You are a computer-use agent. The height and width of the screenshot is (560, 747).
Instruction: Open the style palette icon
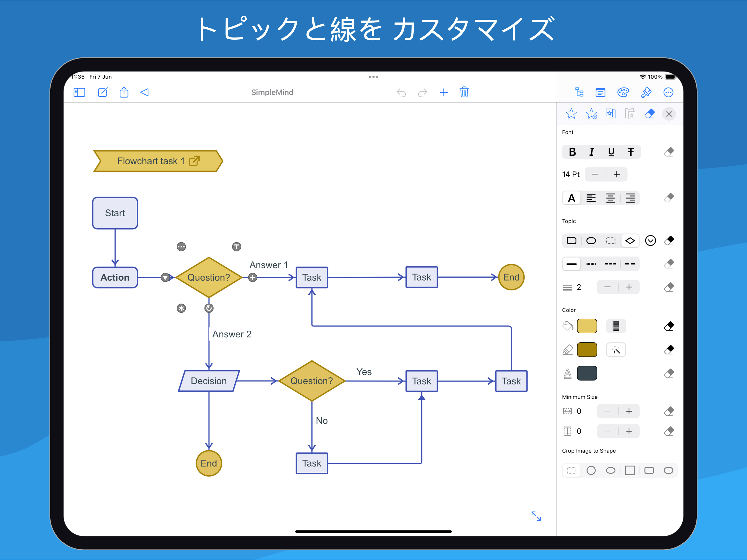(623, 92)
